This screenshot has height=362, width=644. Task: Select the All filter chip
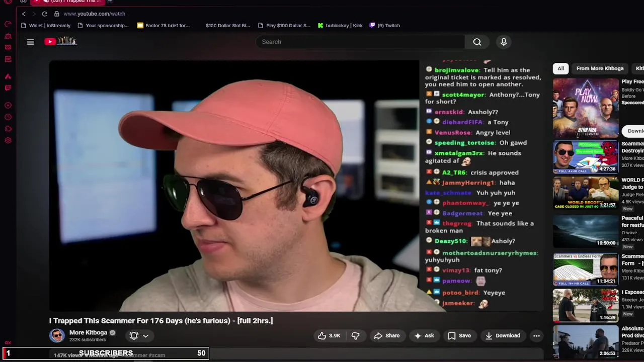click(x=560, y=68)
